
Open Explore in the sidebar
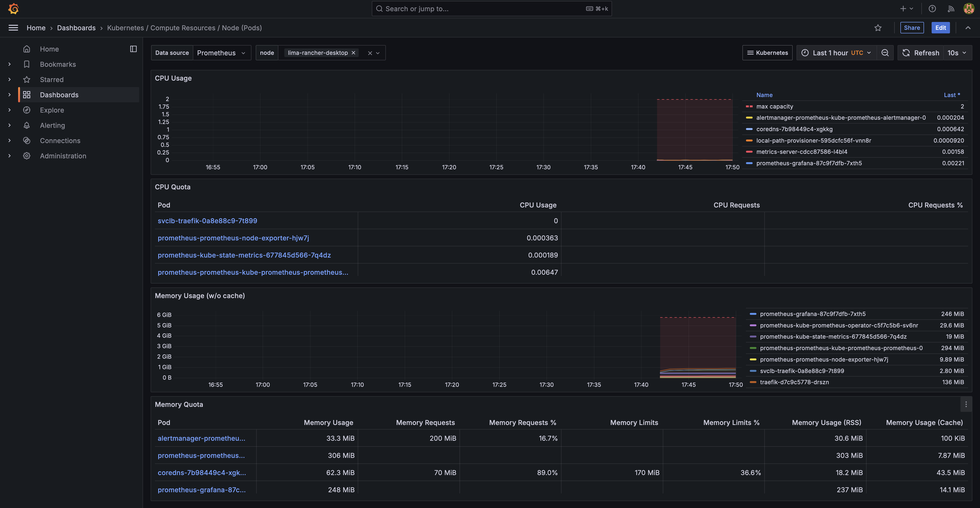click(52, 110)
